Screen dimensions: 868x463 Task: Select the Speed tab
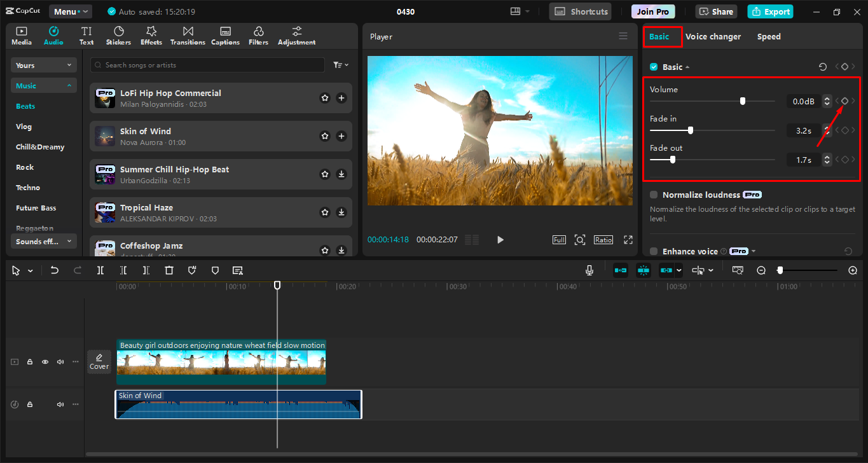(768, 37)
